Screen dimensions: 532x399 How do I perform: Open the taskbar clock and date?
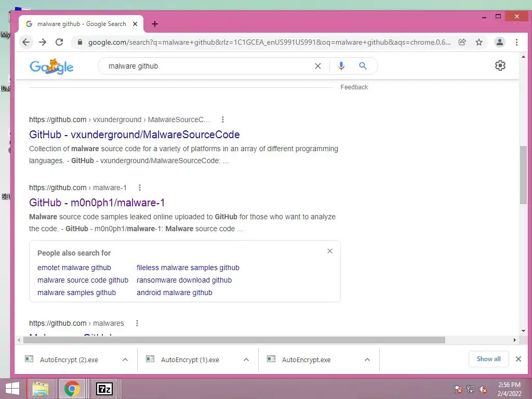509,389
